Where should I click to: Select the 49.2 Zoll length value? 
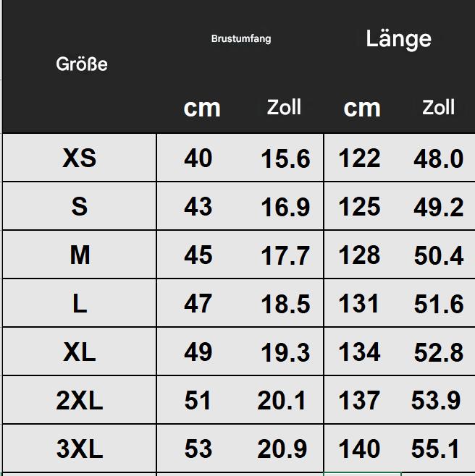(x=439, y=207)
